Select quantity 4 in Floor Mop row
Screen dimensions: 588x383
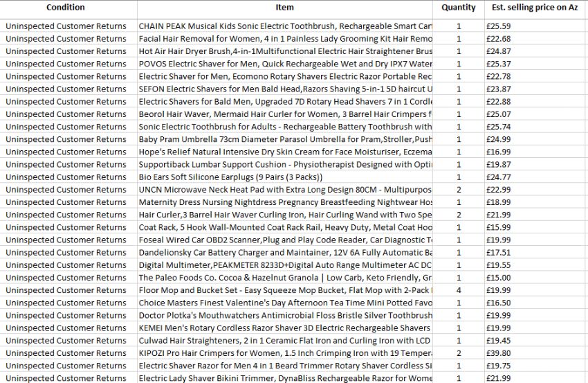459,290
